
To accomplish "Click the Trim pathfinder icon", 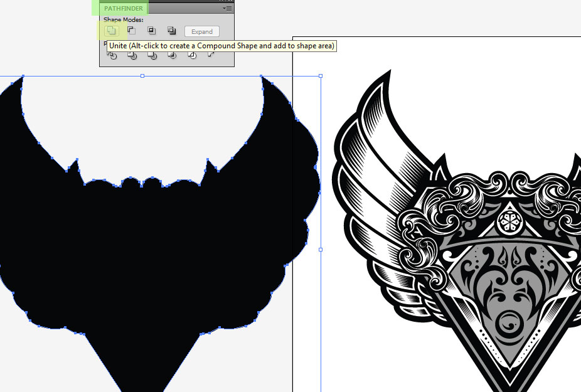I will (x=131, y=55).
